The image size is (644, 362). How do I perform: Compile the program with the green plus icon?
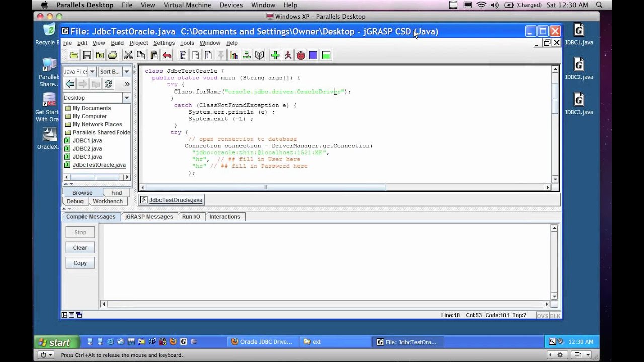click(x=275, y=55)
